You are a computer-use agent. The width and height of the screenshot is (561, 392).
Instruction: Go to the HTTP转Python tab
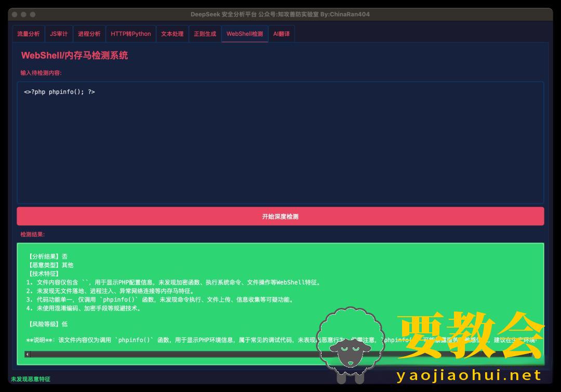tap(130, 34)
